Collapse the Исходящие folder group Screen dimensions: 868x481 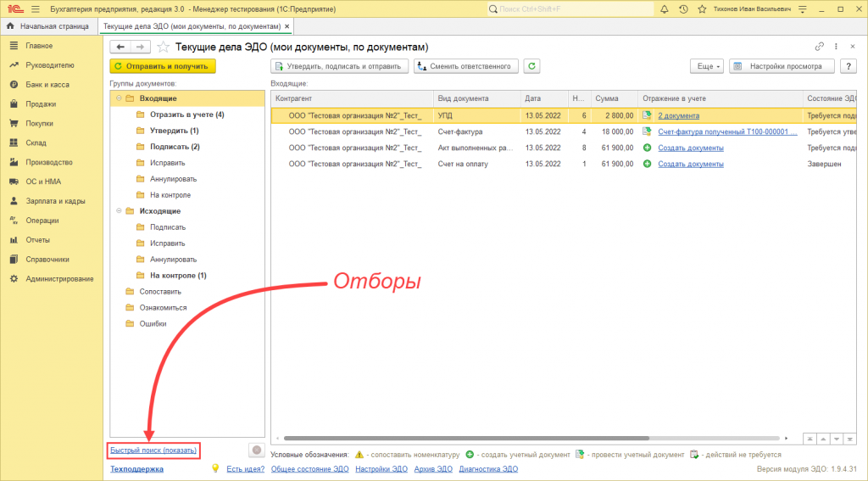(x=119, y=211)
